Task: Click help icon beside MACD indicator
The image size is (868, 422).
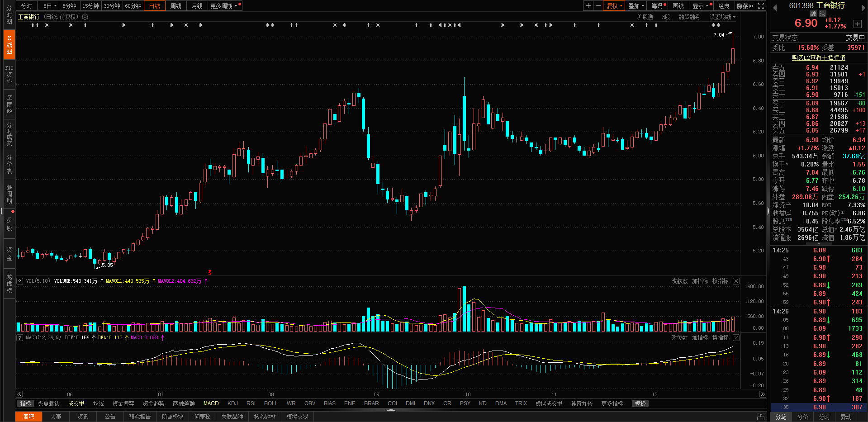Action: point(19,337)
